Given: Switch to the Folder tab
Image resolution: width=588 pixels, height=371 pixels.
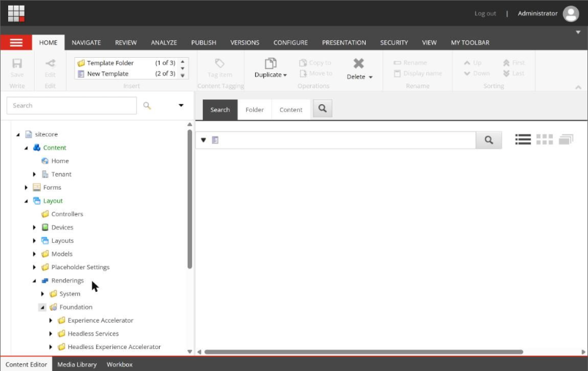Looking at the screenshot, I should coord(254,110).
